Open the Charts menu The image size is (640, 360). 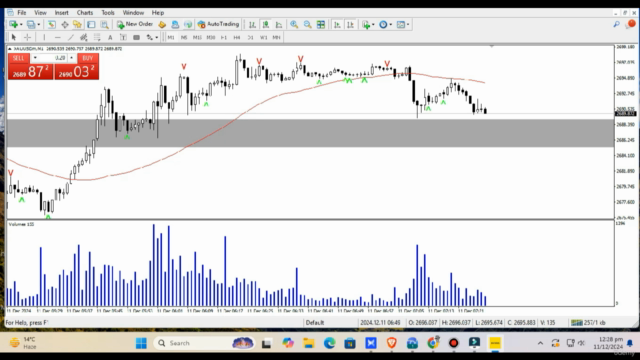tap(85, 13)
